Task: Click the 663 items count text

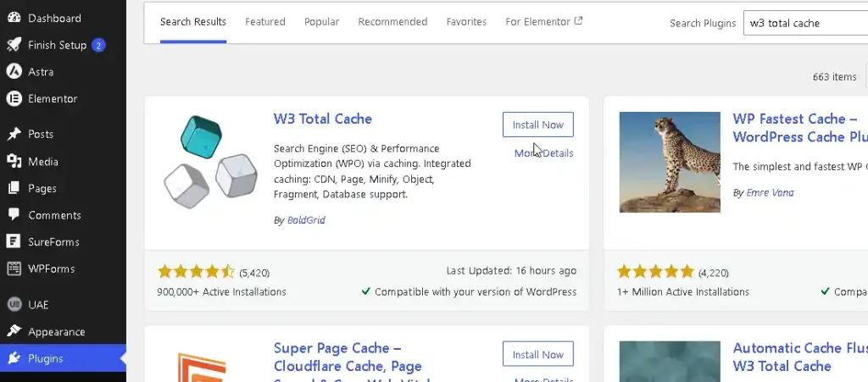Action: [x=834, y=77]
